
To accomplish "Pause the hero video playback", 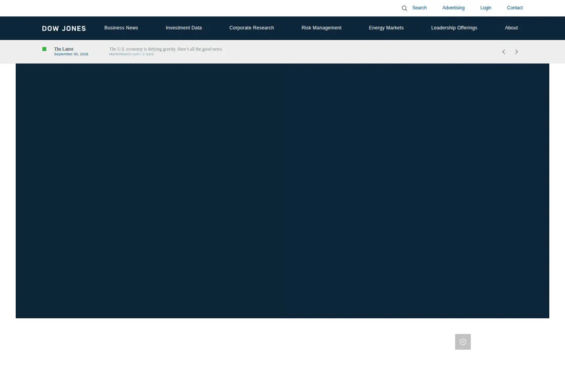I will (463, 342).
